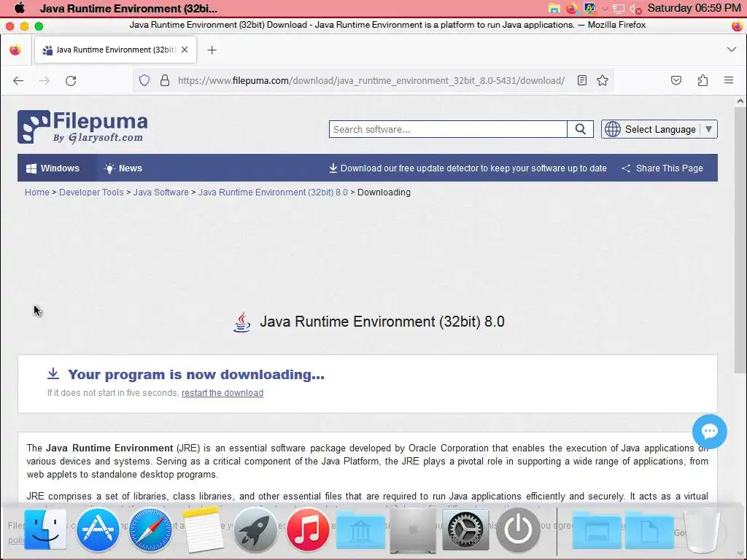Click 'Your program is now downloading...' heading
This screenshot has width=747, height=560.
(x=196, y=374)
